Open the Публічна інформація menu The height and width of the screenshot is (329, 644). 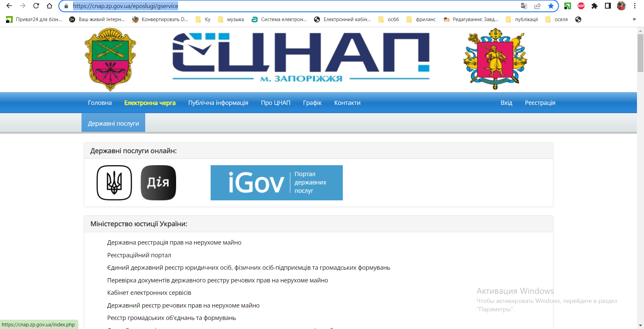pyautogui.click(x=218, y=103)
